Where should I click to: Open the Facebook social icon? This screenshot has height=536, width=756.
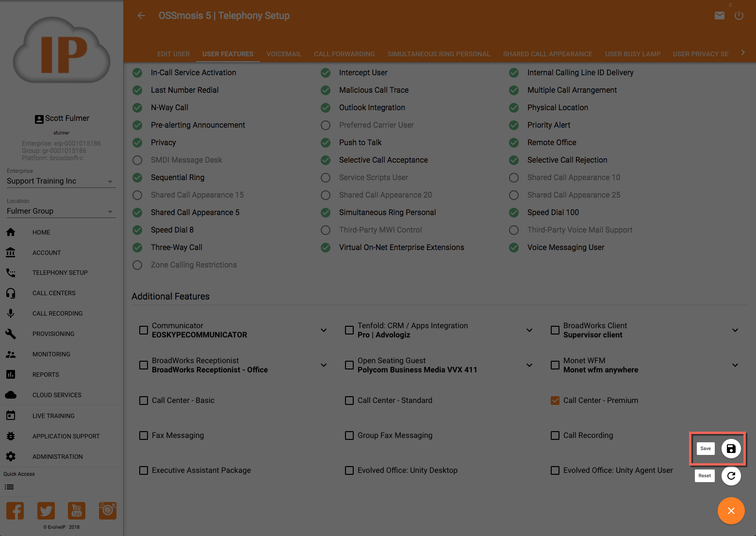[x=15, y=511]
